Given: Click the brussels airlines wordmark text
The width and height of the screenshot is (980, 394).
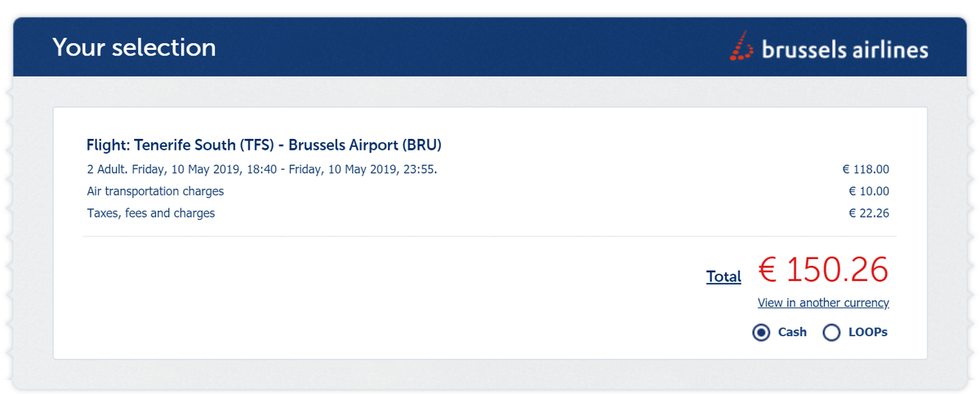Looking at the screenshot, I should 844,50.
